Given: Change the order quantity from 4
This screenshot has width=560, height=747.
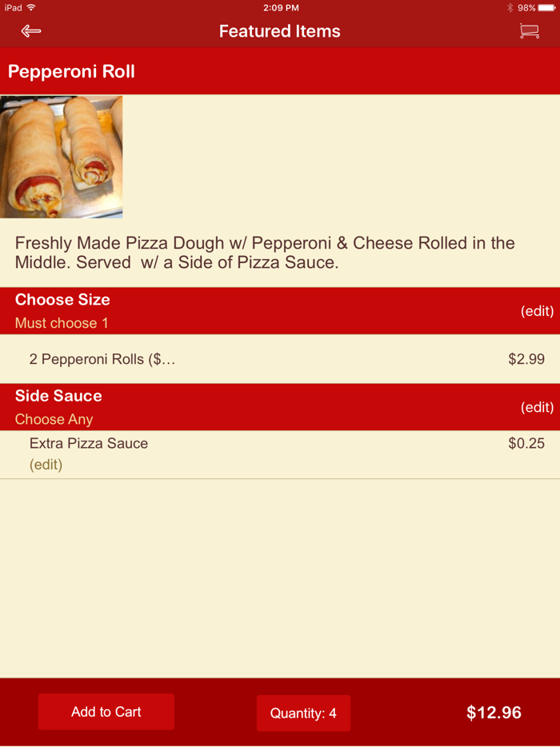Looking at the screenshot, I should coord(303,713).
